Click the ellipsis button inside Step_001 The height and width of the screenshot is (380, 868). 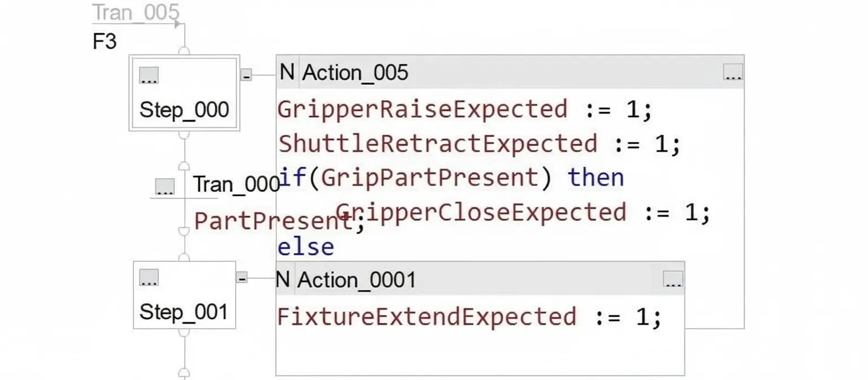pos(149,278)
